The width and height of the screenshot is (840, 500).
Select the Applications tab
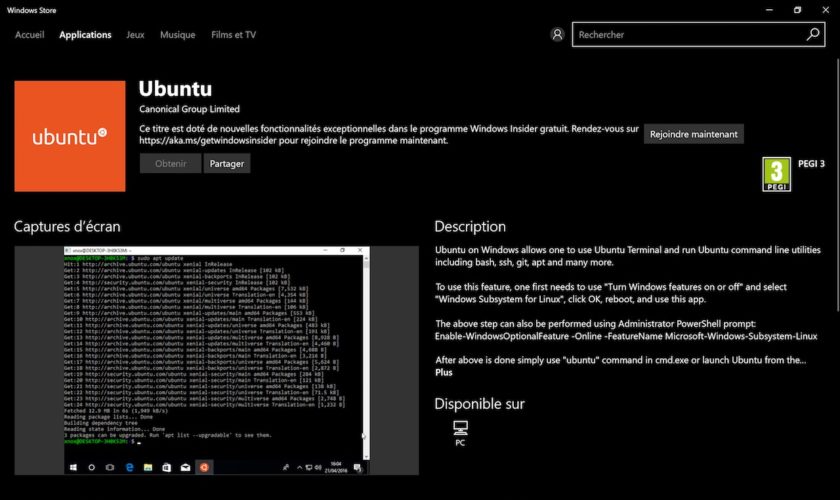point(85,35)
